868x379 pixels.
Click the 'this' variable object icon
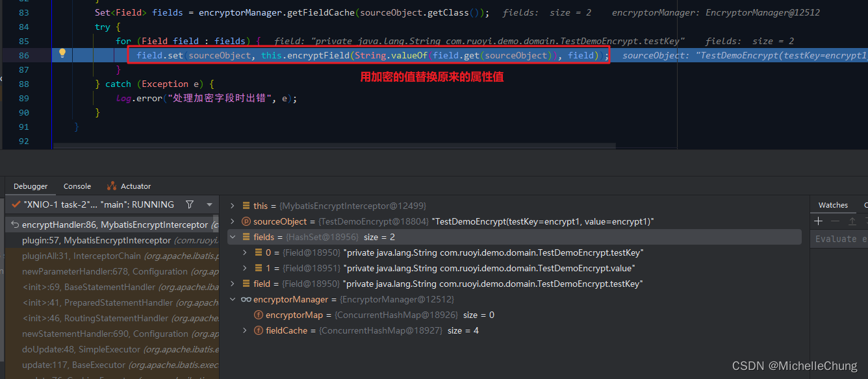246,206
